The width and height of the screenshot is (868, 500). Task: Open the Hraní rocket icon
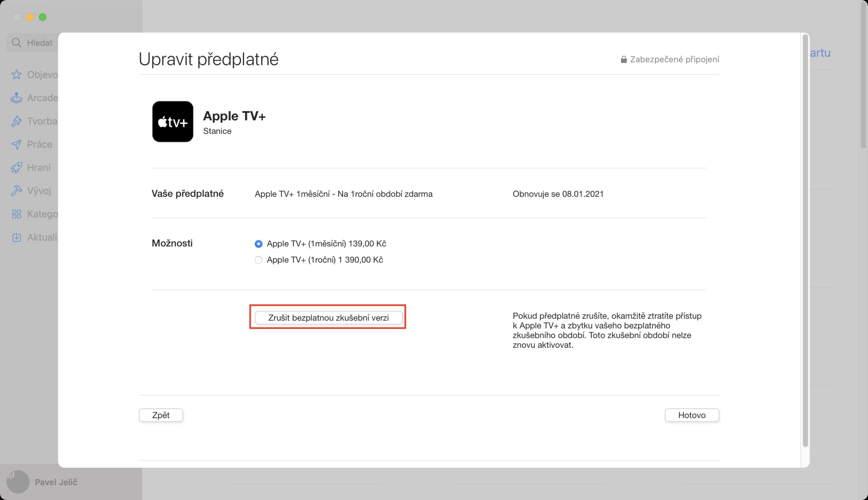tap(16, 168)
